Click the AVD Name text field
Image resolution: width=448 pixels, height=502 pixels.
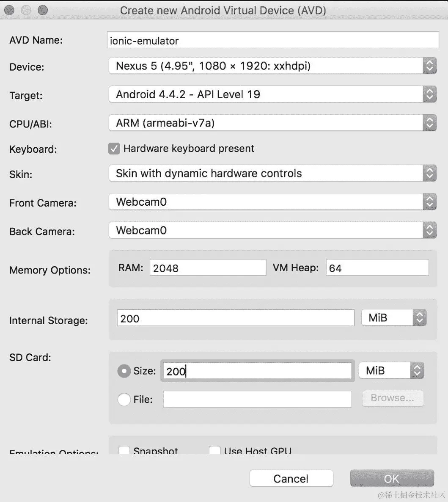coord(272,40)
